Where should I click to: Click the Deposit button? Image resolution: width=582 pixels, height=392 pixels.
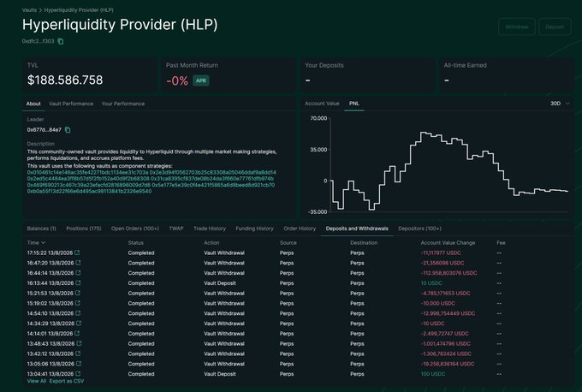555,27
